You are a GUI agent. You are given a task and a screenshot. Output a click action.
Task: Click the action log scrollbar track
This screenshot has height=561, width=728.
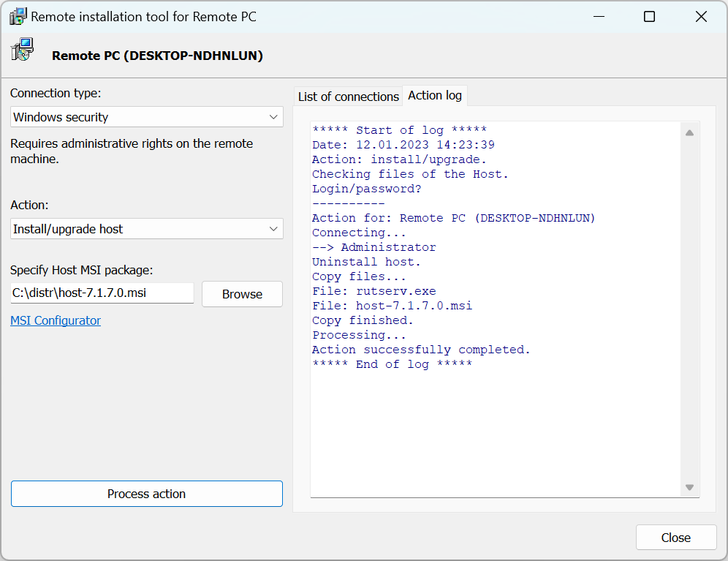[689, 307]
